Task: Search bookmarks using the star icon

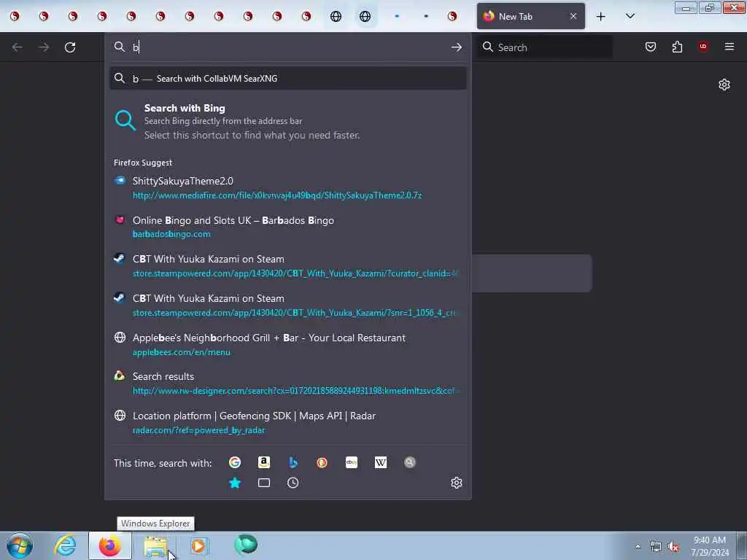Action: point(235,483)
